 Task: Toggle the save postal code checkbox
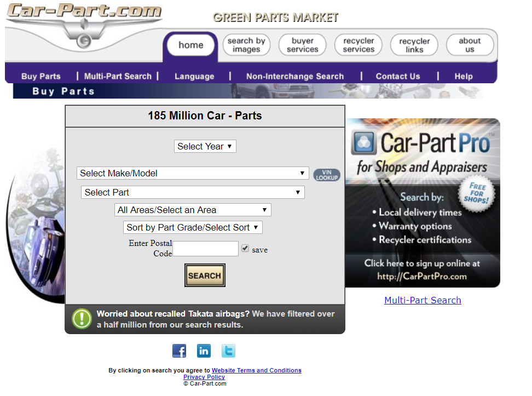click(x=245, y=248)
